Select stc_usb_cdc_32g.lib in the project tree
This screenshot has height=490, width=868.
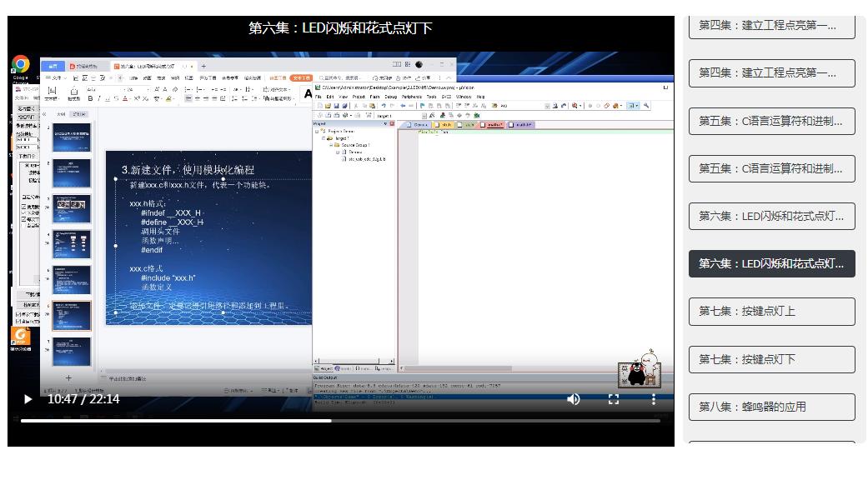367,159
